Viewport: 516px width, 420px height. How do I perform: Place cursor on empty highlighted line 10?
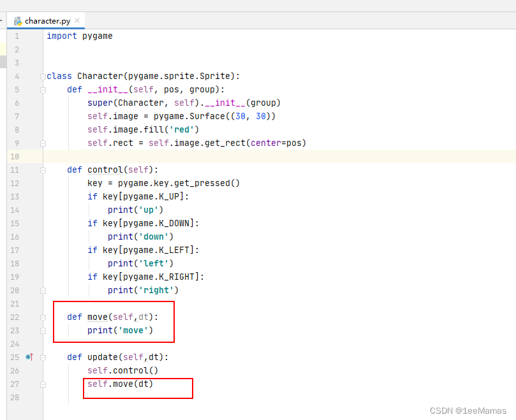coord(255,157)
